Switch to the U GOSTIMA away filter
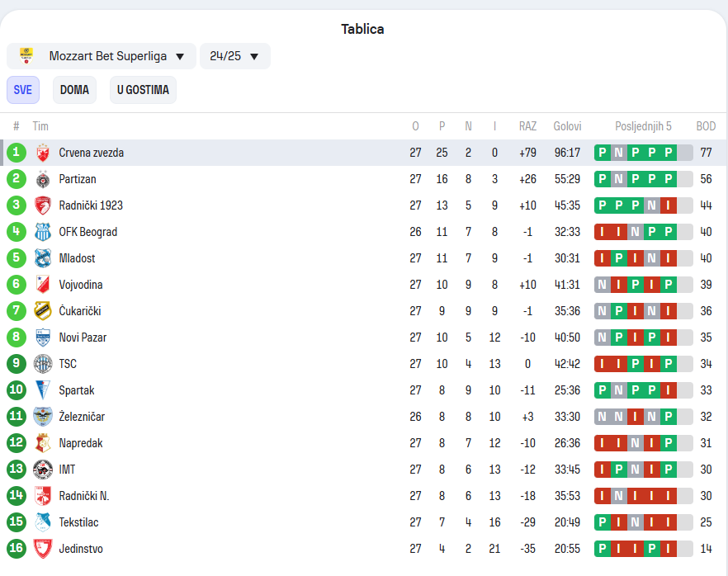 143,90
